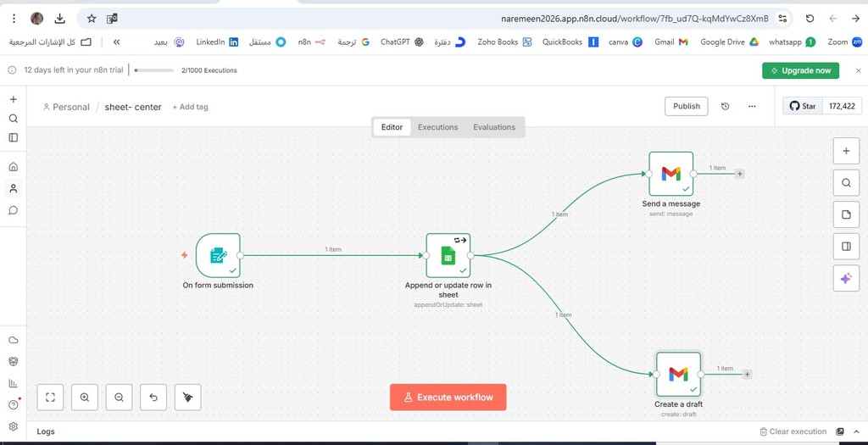Add sticky note from right panel
The image size is (868, 445).
pyautogui.click(x=845, y=214)
